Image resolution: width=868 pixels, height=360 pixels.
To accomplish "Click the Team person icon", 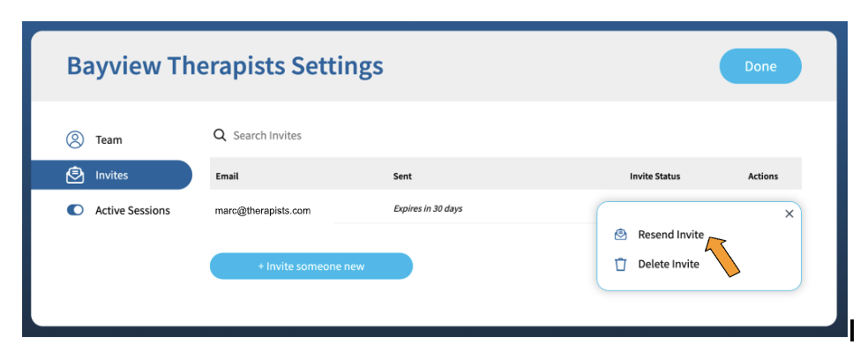I will (75, 139).
